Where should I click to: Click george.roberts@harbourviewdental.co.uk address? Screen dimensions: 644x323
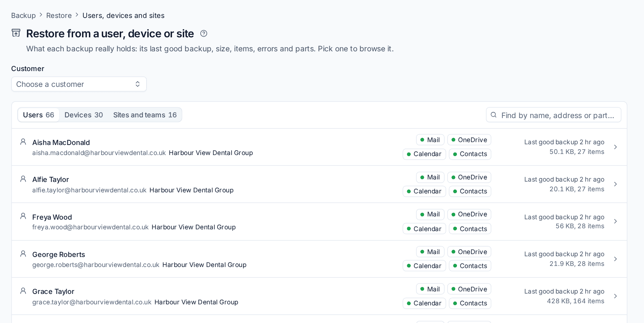click(96, 265)
